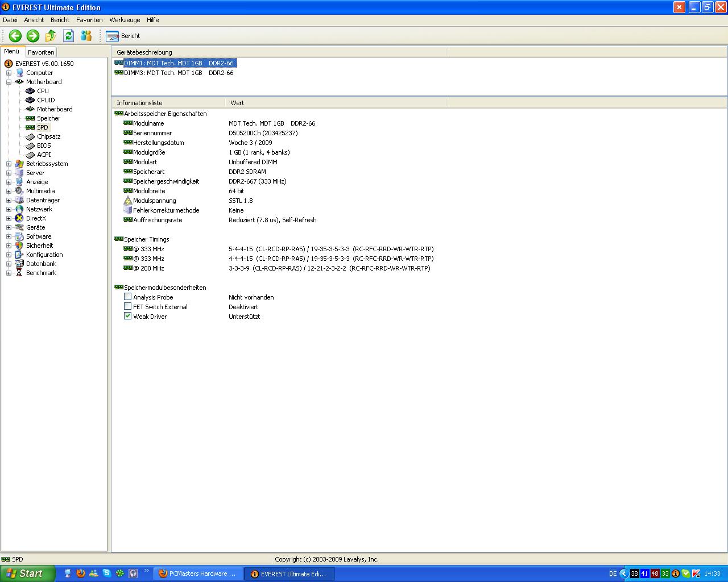Open the Speicher tree item
Screen dimensions: 728x582
coord(48,118)
